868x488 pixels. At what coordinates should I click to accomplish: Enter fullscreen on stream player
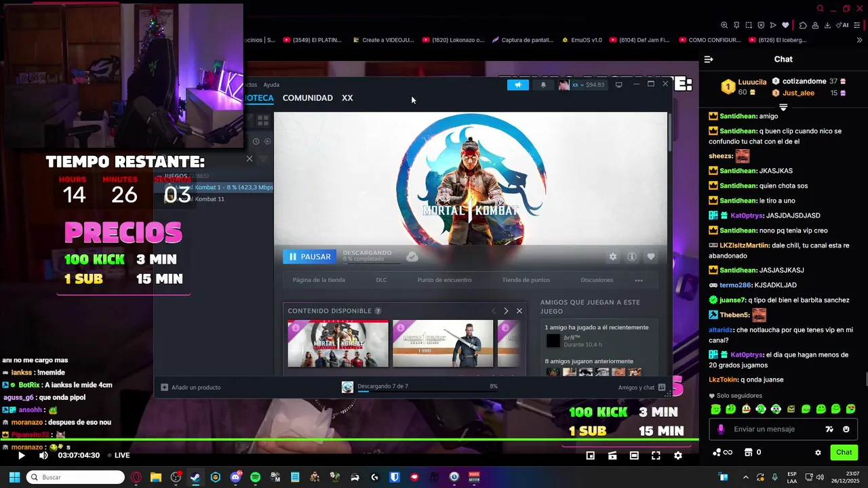[656, 455]
